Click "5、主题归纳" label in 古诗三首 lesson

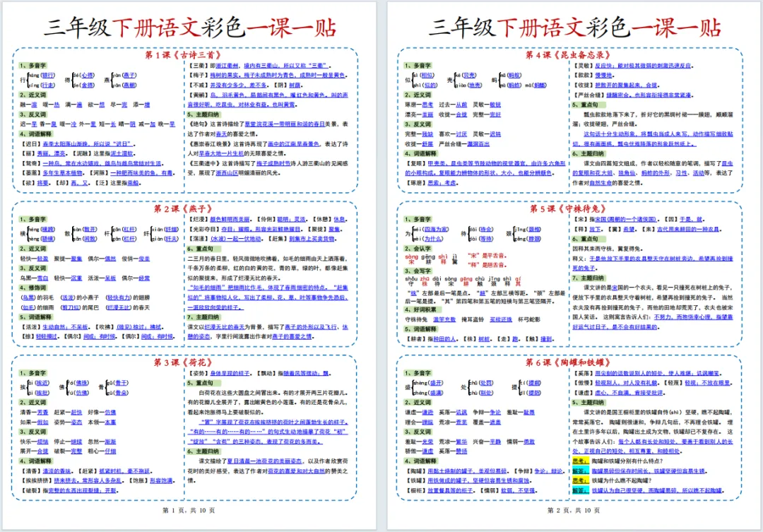(x=203, y=114)
